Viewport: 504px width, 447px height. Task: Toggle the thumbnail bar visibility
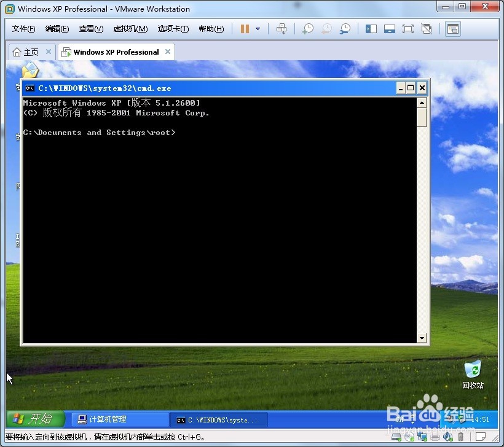click(389, 28)
